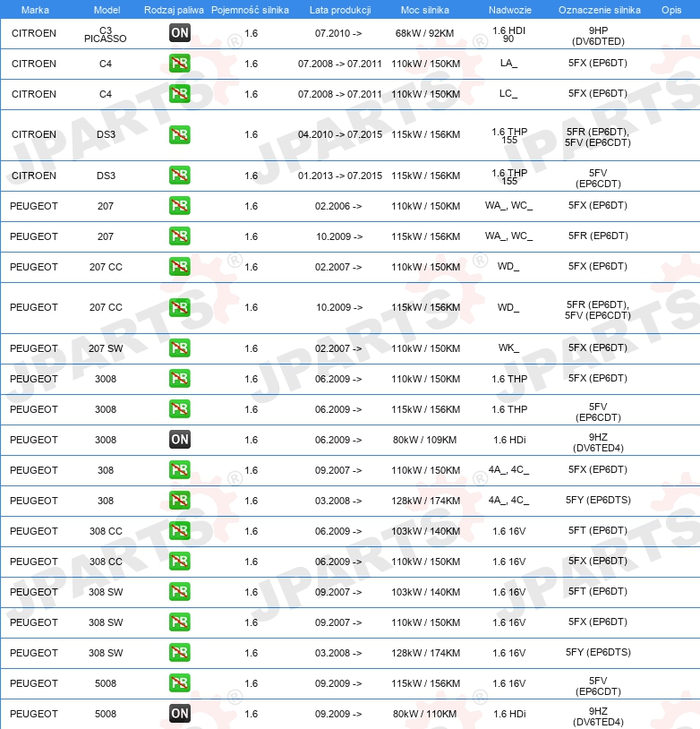Click the petrol icon for 308 SW 128kW
Image resolution: width=700 pixels, height=729 pixels.
(180, 652)
